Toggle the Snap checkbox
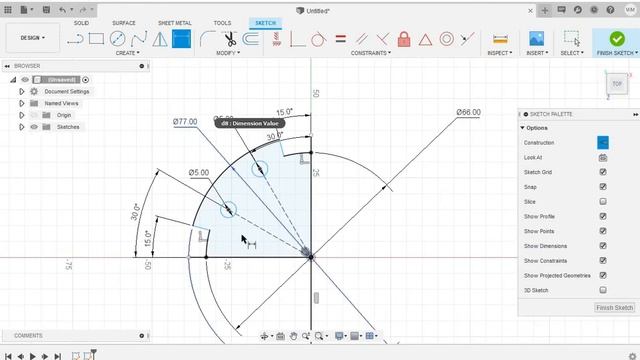The image size is (640, 360). tap(603, 187)
